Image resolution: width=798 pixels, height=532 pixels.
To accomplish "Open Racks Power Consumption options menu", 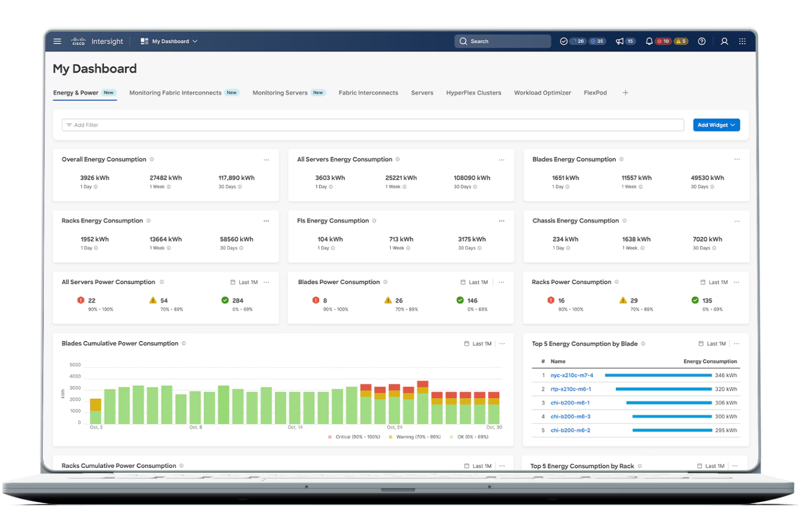I will click(737, 282).
